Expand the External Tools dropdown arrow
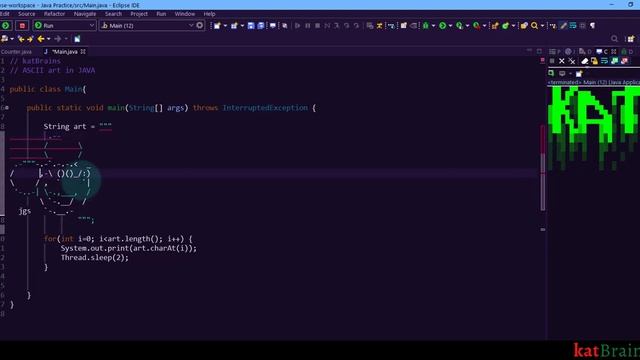This screenshot has width=640, height=360. 484,26
